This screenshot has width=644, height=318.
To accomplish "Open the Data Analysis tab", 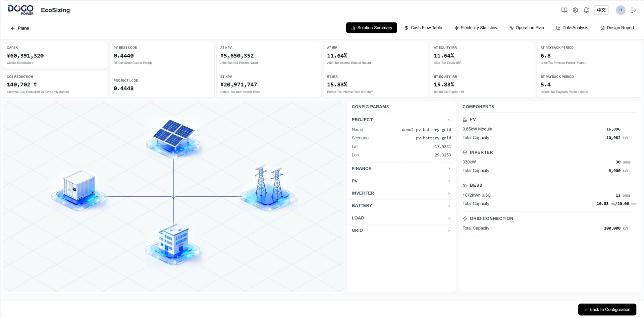I will 572,28.
